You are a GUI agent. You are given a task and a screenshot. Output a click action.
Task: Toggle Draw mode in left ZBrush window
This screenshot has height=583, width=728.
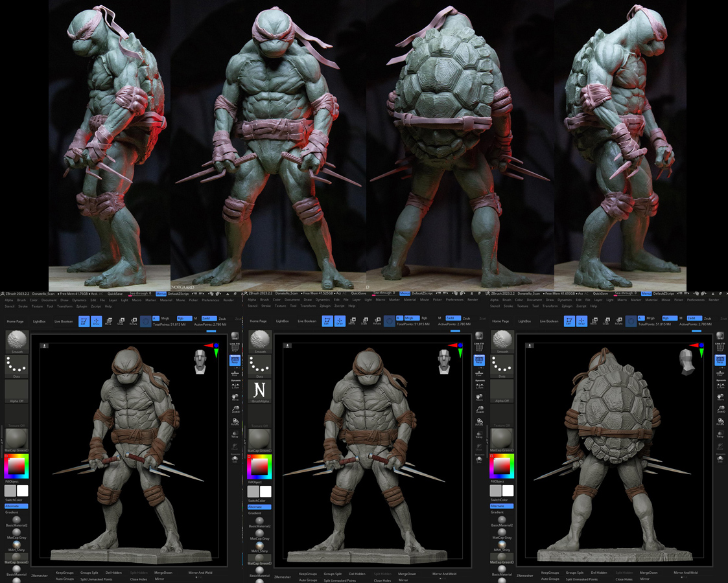(96, 321)
